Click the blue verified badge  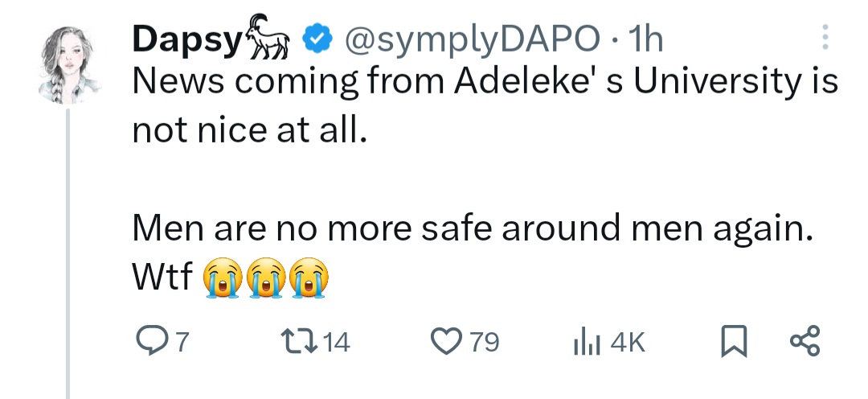[316, 37]
